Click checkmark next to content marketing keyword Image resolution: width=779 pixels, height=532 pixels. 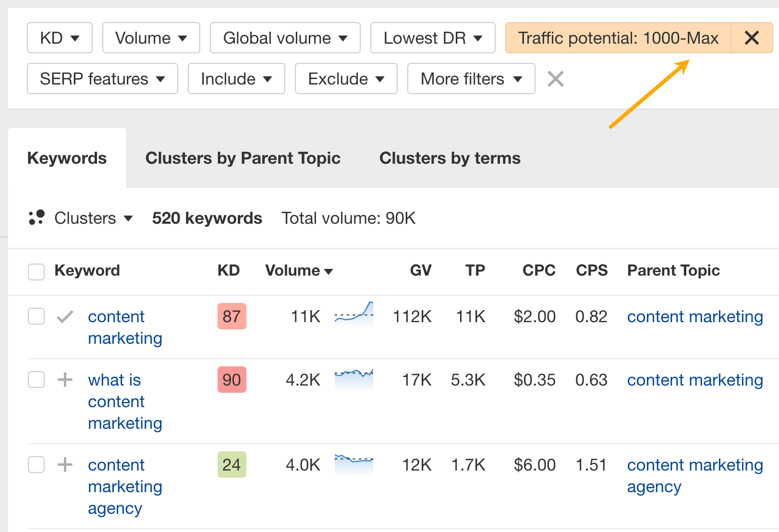65,317
